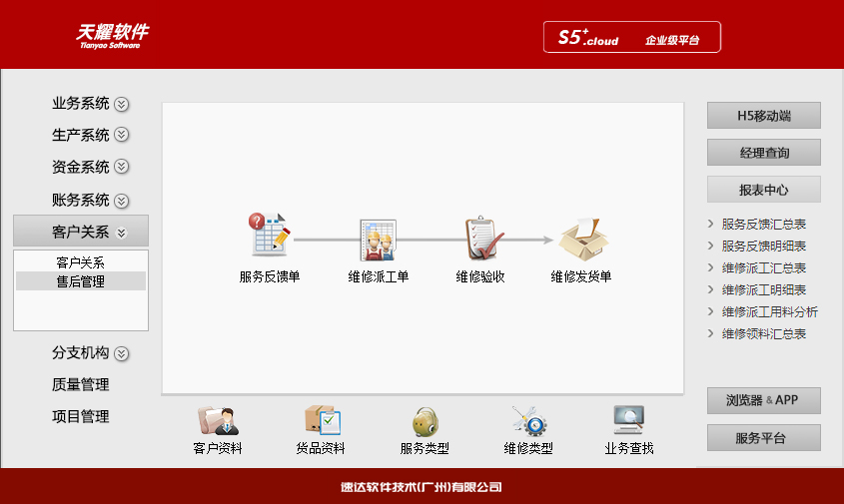The image size is (844, 504).
Task: Open the 业务查找 search icon
Action: tap(628, 423)
